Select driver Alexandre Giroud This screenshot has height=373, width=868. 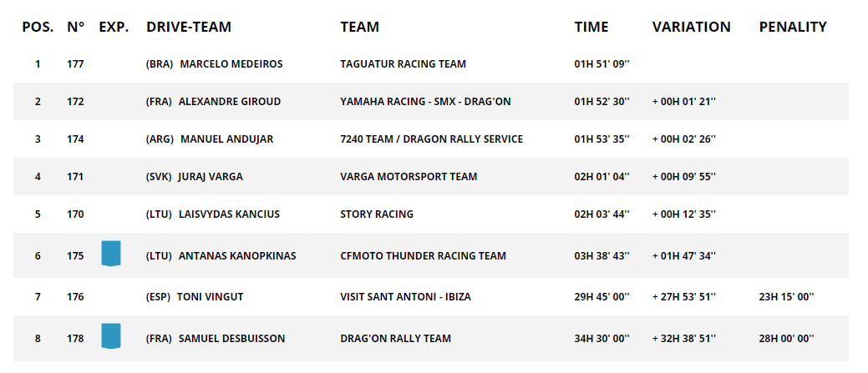click(x=230, y=102)
